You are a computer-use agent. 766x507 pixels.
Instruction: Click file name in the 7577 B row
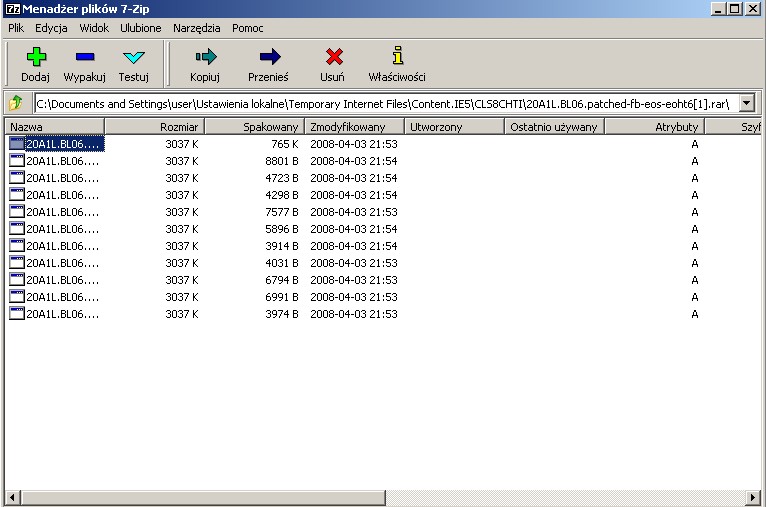(x=63, y=212)
